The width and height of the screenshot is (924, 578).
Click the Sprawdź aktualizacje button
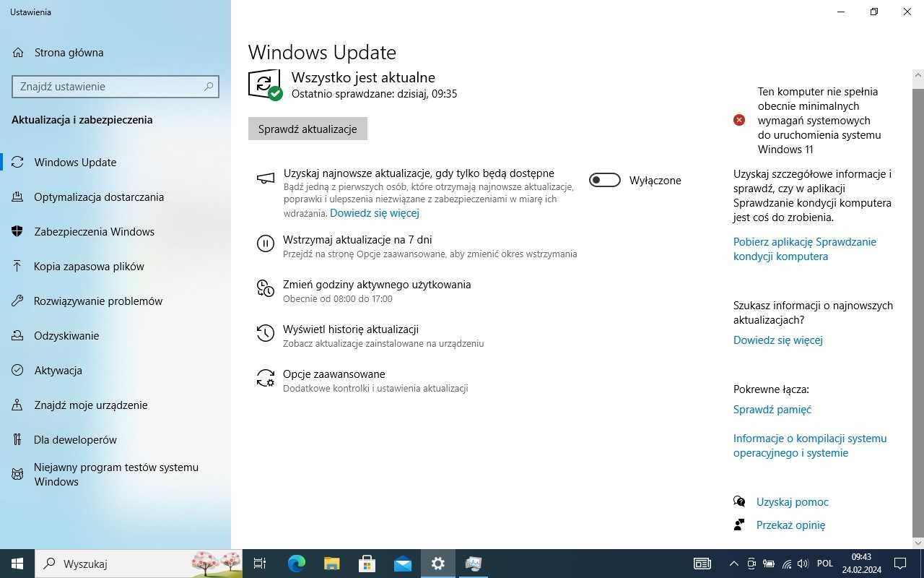(308, 129)
